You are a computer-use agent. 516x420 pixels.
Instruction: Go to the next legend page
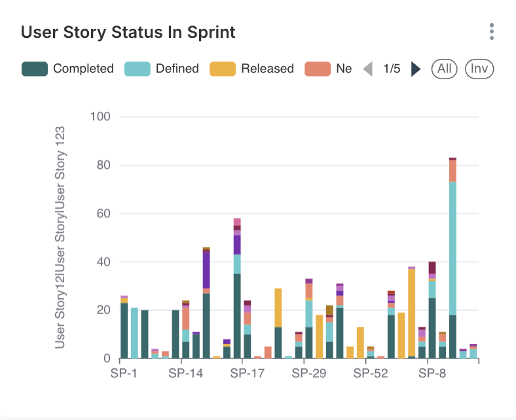pyautogui.click(x=416, y=69)
